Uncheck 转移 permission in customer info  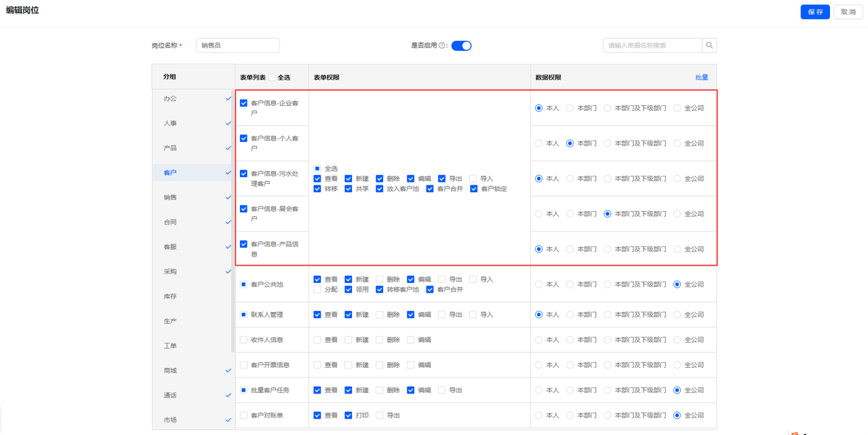tap(317, 189)
